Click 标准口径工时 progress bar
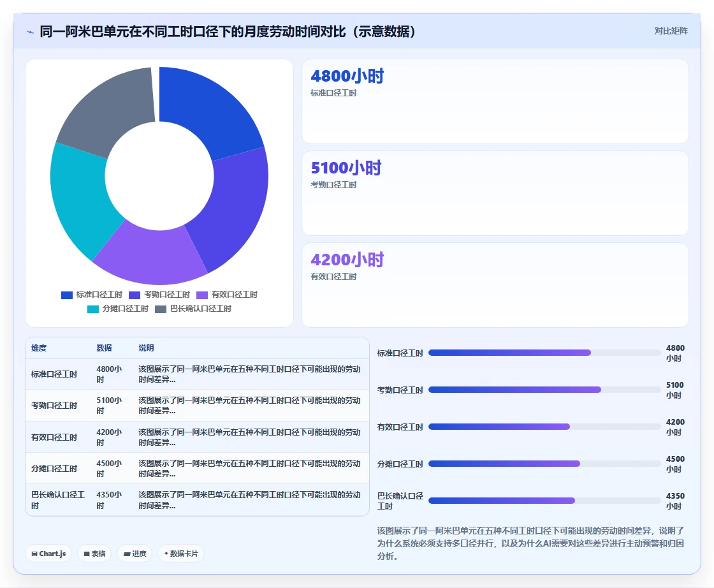This screenshot has width=714, height=588. point(544,353)
